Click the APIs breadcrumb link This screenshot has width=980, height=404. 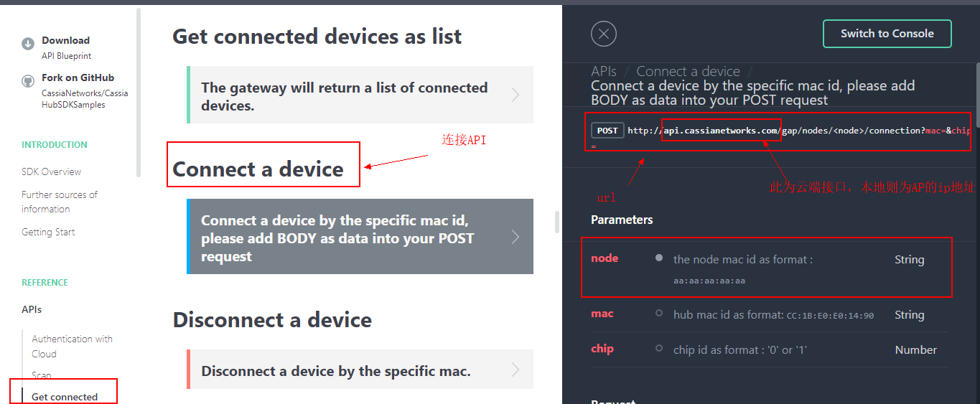point(604,71)
